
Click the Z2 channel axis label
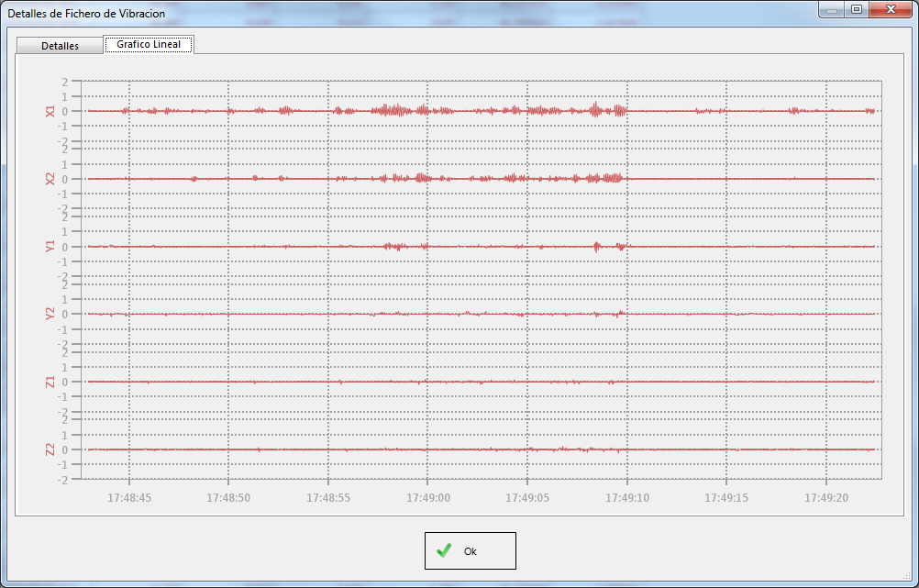[50, 449]
